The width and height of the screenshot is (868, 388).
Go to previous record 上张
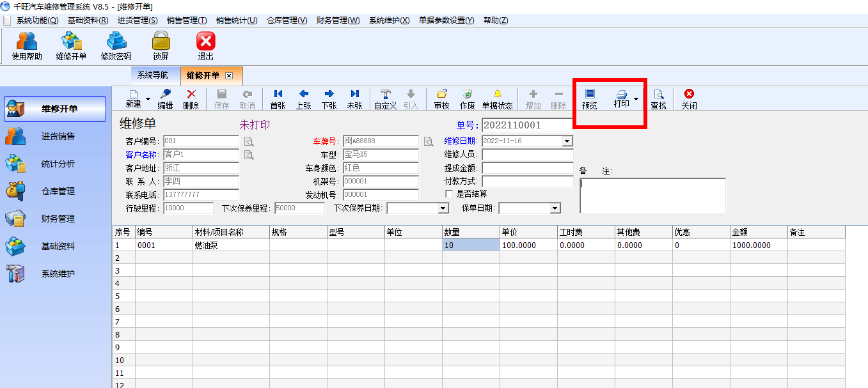(x=304, y=100)
